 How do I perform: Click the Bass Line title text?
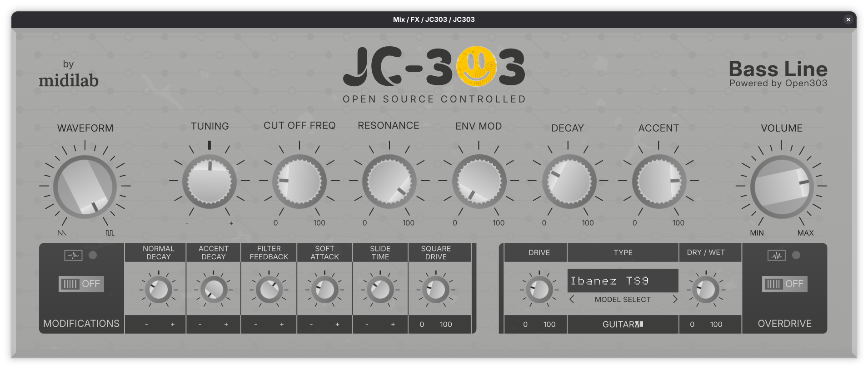[778, 69]
